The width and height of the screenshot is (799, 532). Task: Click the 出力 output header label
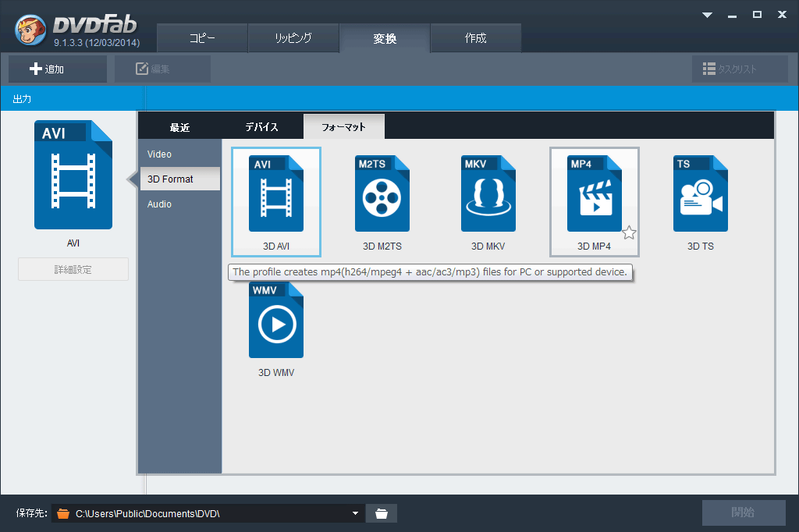pos(22,99)
